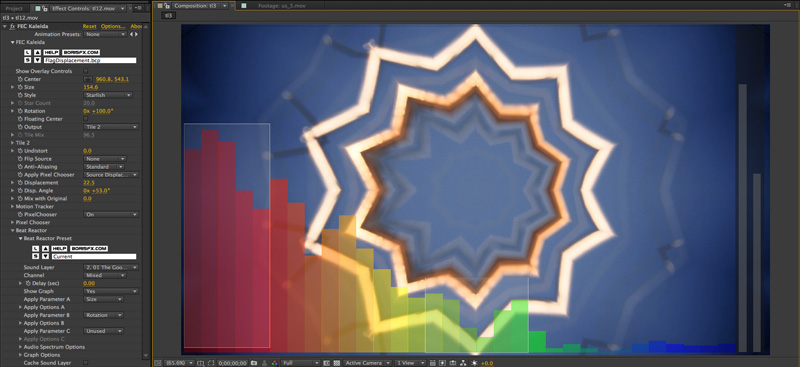Open the effect Options link

pos(113,27)
